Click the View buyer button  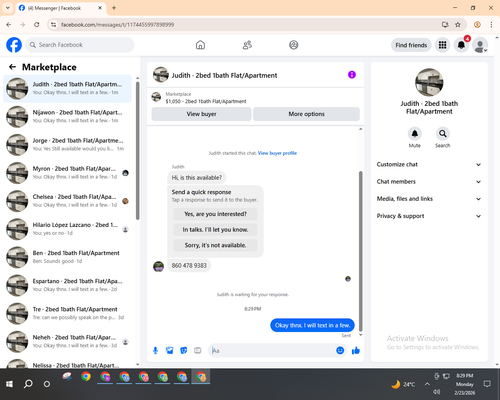[201, 114]
